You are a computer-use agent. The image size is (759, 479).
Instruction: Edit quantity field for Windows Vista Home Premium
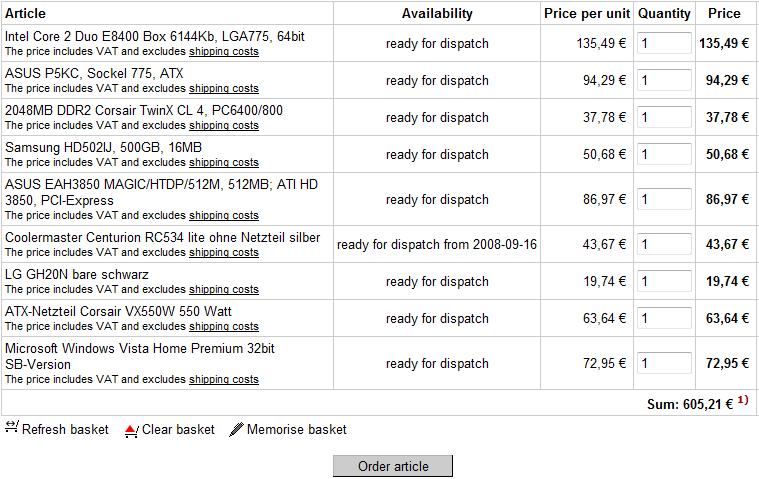tap(664, 363)
